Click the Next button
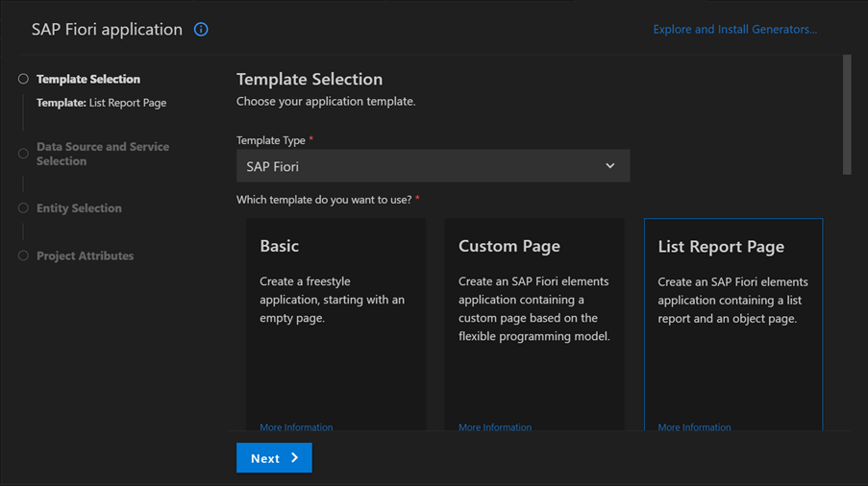 [274, 458]
